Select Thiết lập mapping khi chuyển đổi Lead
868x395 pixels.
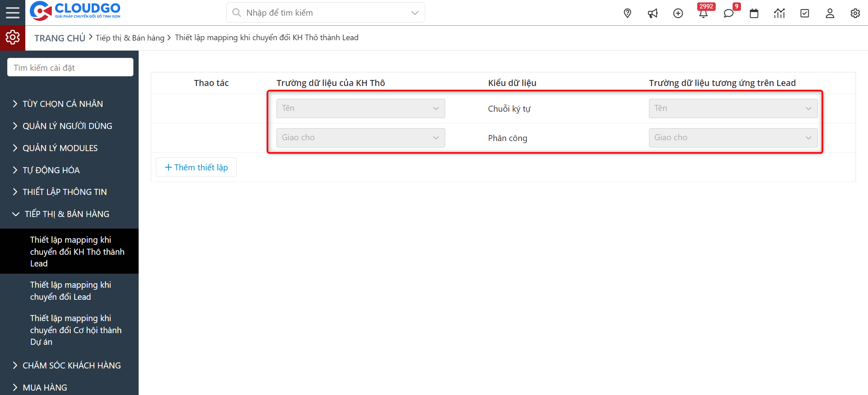click(70, 291)
